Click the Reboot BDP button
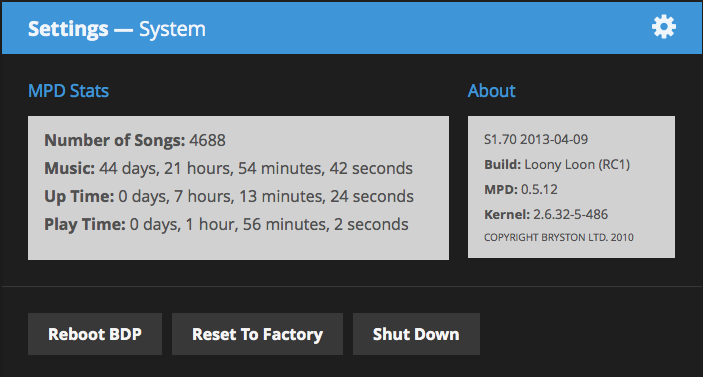 95,334
